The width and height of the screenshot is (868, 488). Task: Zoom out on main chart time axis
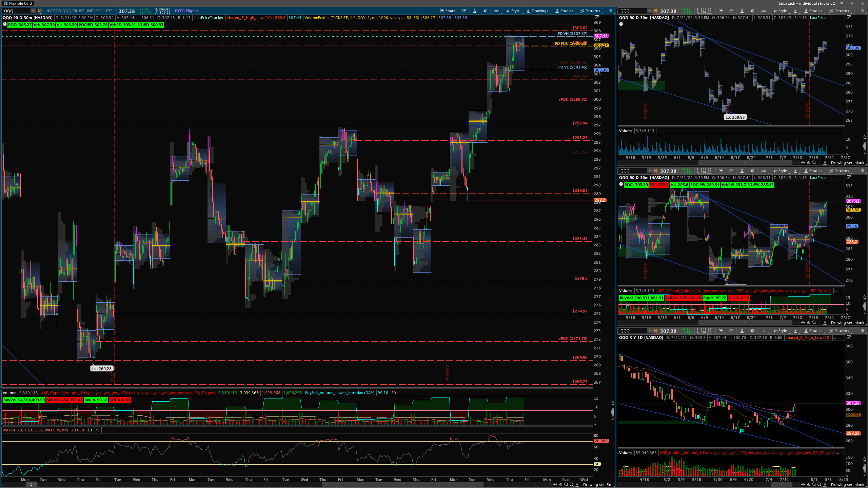[571, 485]
